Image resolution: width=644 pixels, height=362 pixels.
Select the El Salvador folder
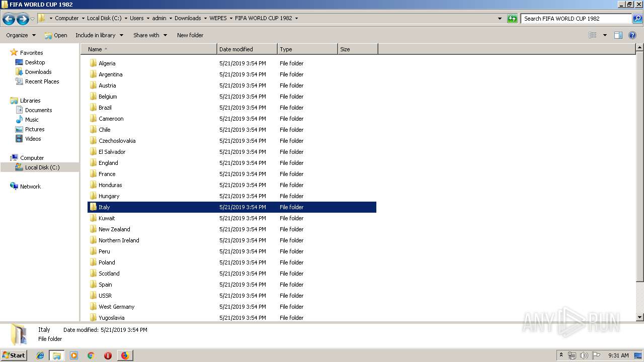click(232, 152)
